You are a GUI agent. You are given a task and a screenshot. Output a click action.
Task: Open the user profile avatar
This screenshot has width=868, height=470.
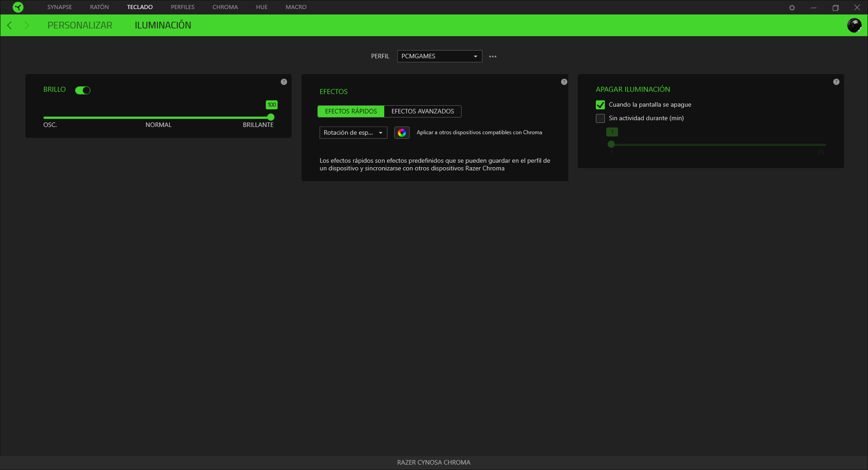pos(854,25)
